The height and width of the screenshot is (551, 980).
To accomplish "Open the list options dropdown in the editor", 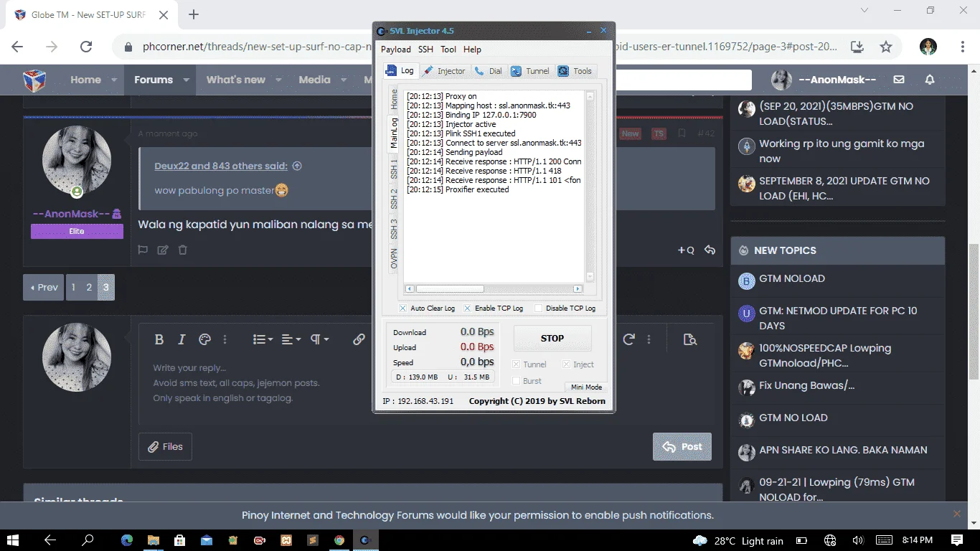I will point(263,339).
